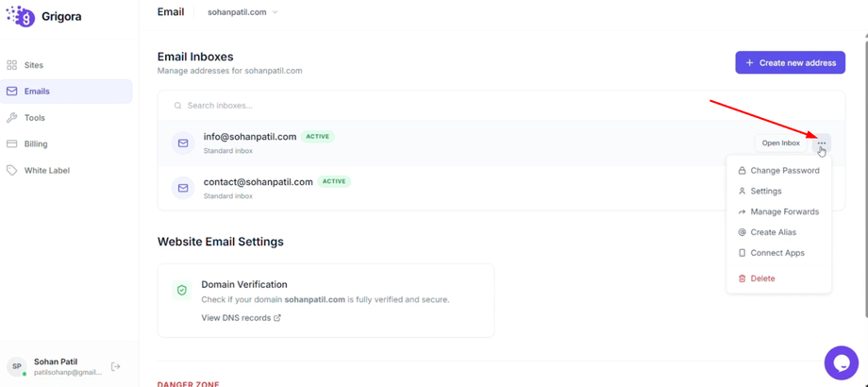Viewport: 868px width, 387px height.
Task: Open the View DNS records link
Action: 241,318
